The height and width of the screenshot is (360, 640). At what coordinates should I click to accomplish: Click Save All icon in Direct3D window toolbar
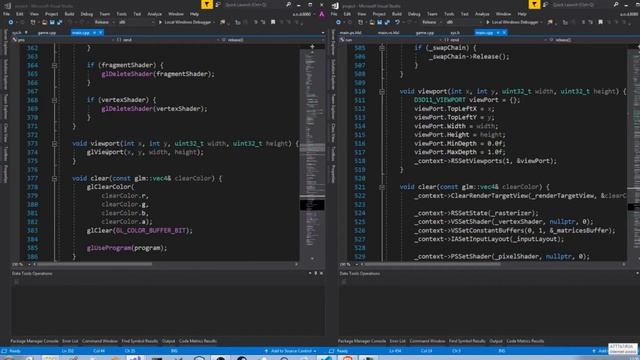click(387, 22)
